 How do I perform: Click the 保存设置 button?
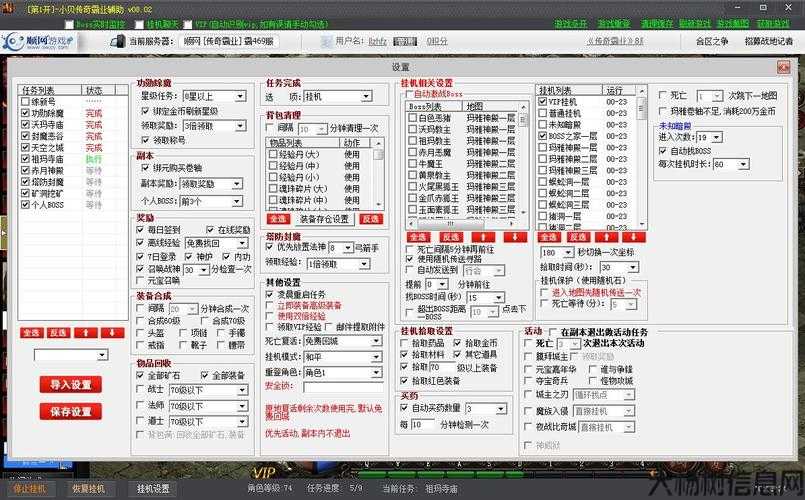coord(70,411)
